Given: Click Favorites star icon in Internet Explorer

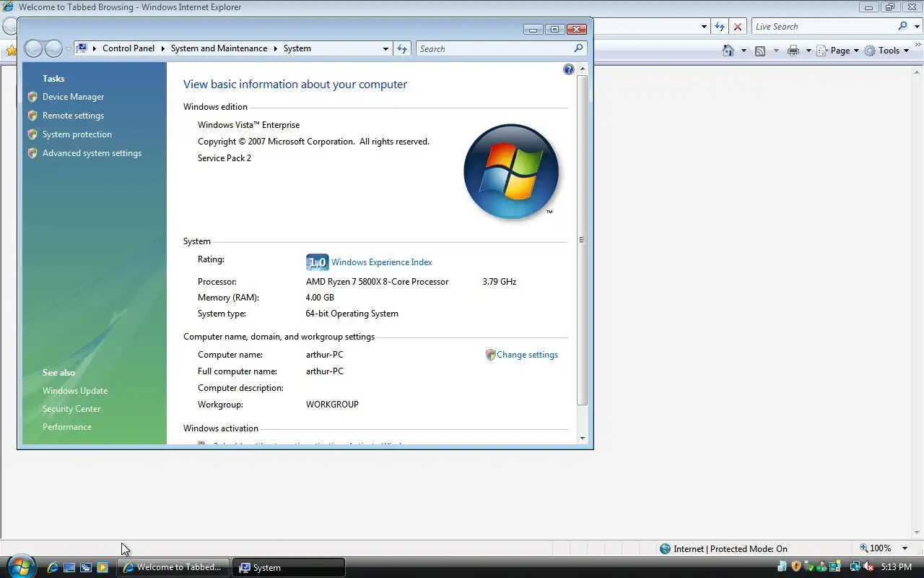Looking at the screenshot, I should [10, 51].
